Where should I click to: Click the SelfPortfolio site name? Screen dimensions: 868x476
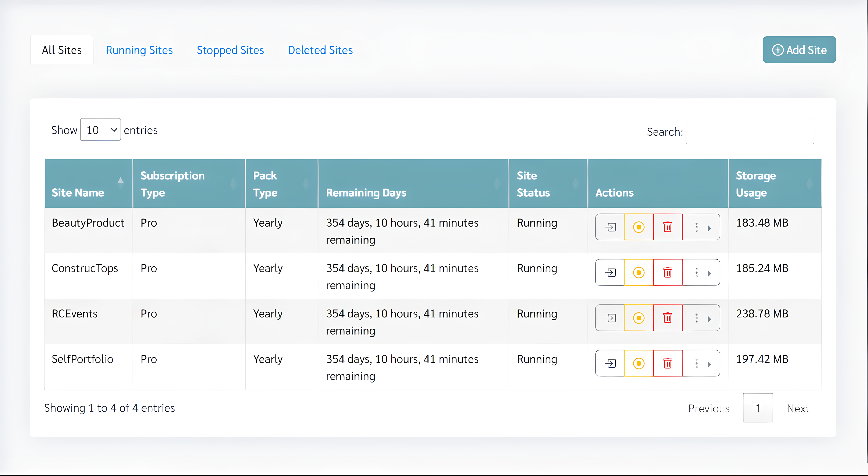83,359
